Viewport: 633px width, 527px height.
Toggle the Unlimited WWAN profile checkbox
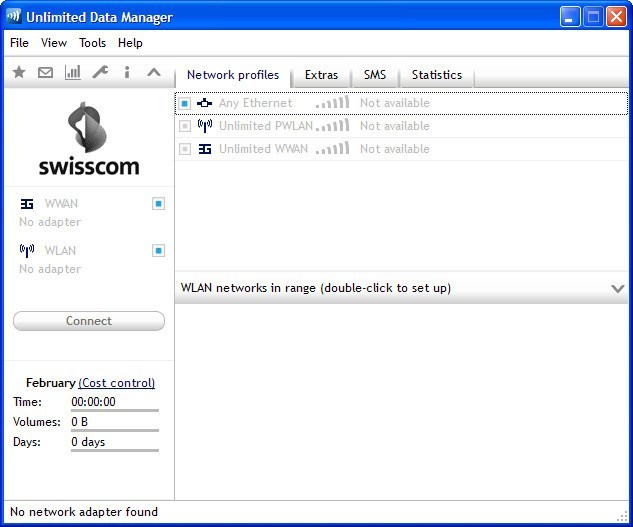pos(184,149)
